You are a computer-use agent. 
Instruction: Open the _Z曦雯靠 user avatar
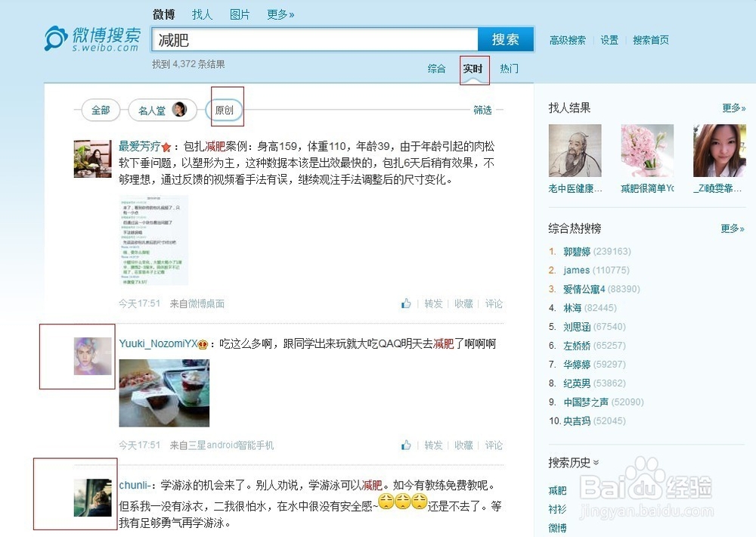(720, 151)
